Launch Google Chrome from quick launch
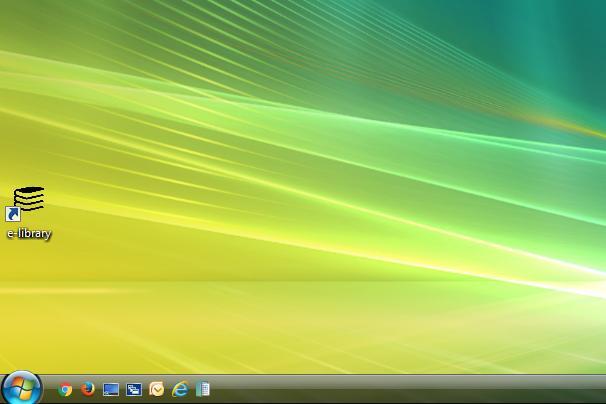The width and height of the screenshot is (606, 404). pos(65,389)
